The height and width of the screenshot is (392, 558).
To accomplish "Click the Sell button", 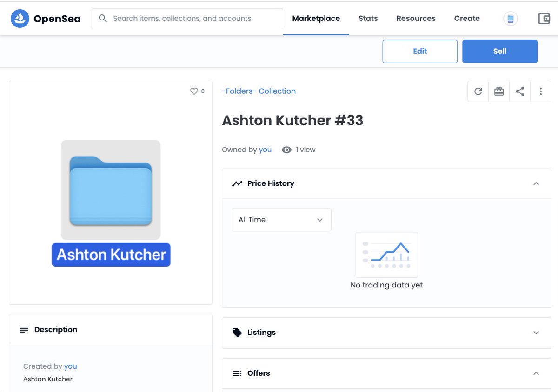I will point(500,52).
